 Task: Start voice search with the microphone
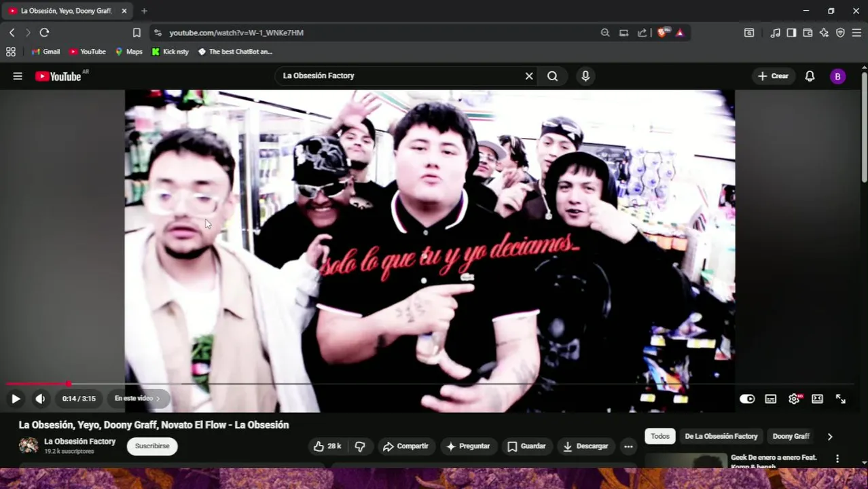pos(585,76)
